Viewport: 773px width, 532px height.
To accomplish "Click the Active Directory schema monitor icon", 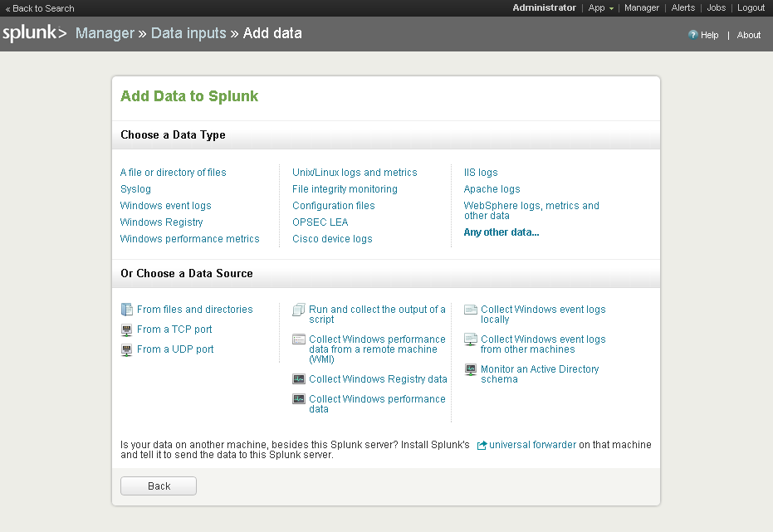I will click(471, 369).
